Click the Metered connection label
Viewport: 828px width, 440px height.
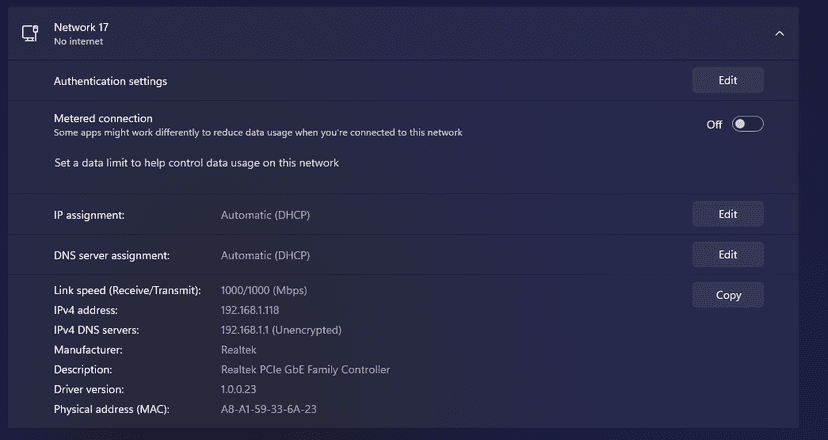[103, 118]
